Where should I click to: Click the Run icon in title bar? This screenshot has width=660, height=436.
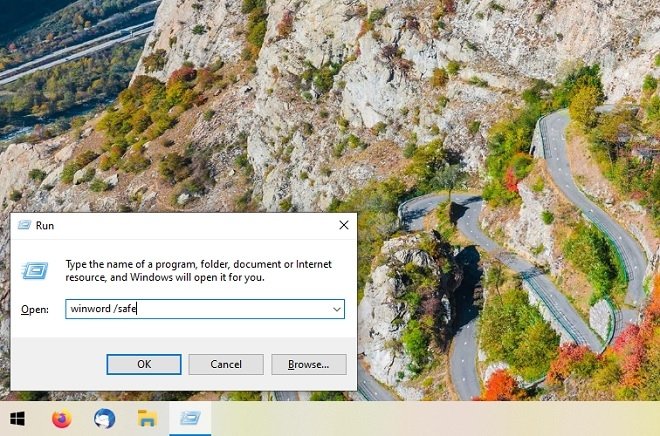(x=24, y=225)
